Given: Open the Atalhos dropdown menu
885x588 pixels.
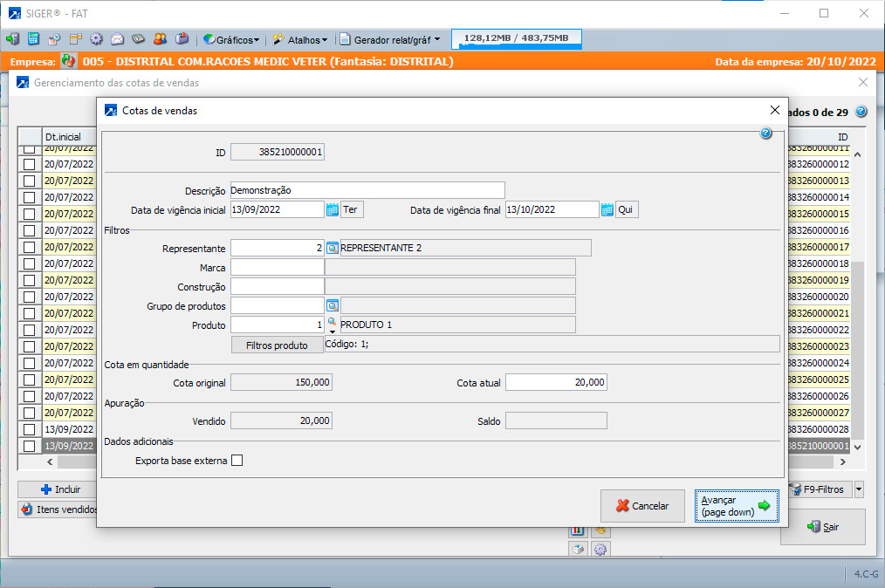Looking at the screenshot, I should [x=301, y=39].
